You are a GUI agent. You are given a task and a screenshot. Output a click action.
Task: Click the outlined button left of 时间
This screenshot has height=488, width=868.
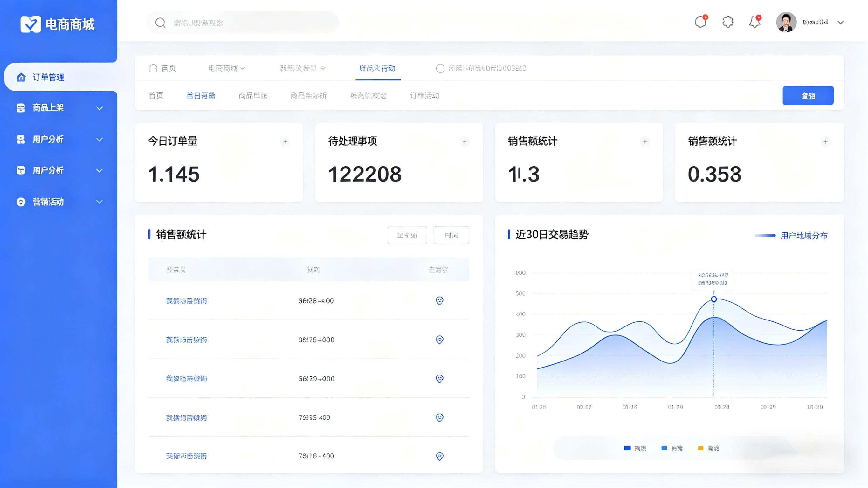pyautogui.click(x=407, y=235)
